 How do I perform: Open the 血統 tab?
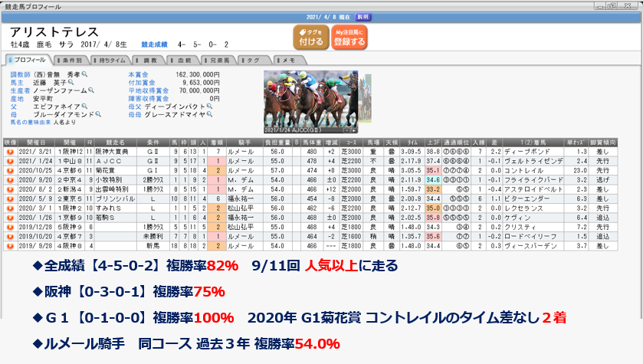point(180,59)
